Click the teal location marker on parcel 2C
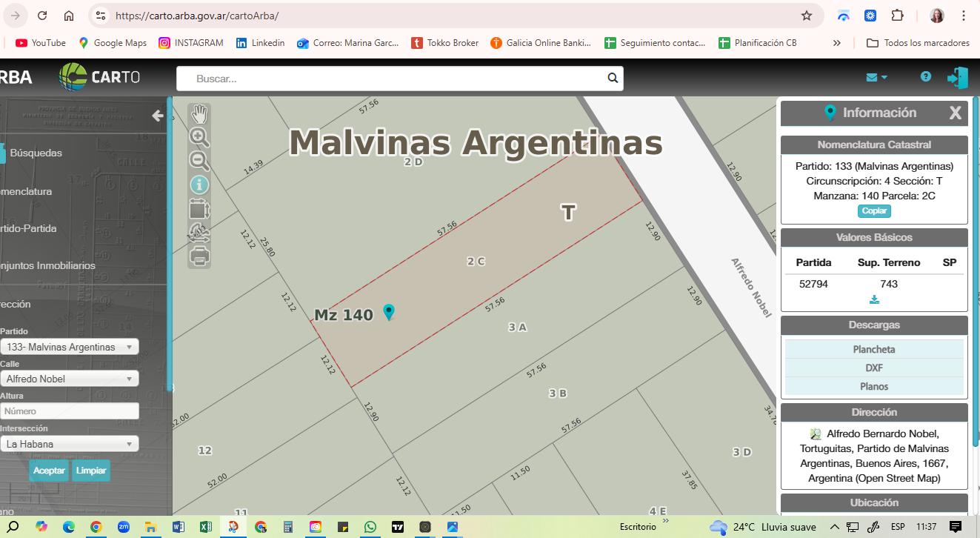 pyautogui.click(x=388, y=312)
